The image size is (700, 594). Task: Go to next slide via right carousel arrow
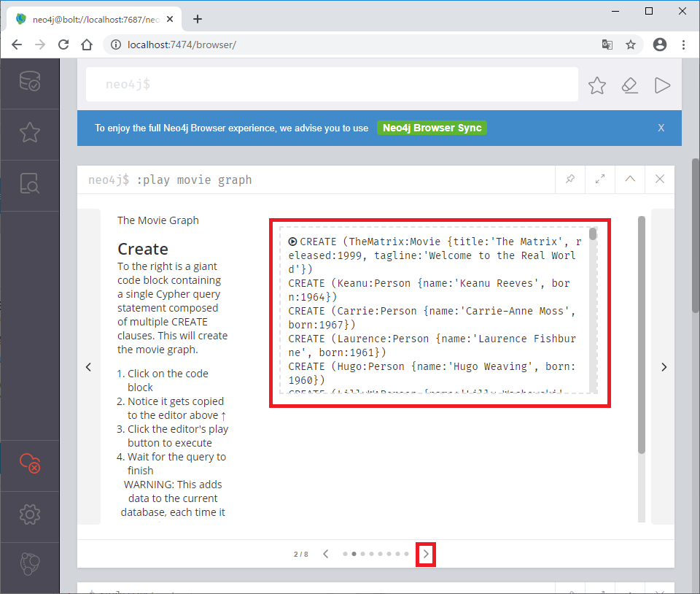pos(664,366)
